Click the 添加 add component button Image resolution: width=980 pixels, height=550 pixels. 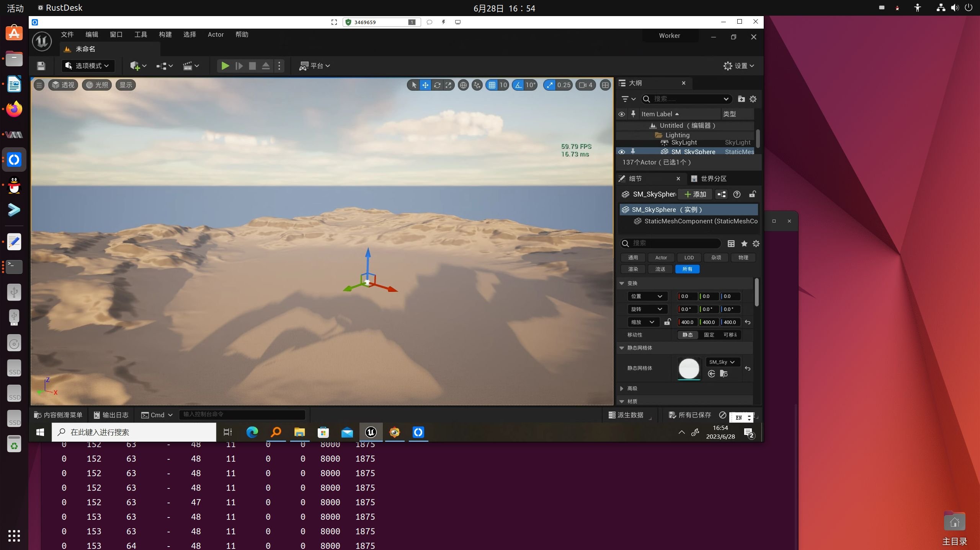(x=695, y=194)
